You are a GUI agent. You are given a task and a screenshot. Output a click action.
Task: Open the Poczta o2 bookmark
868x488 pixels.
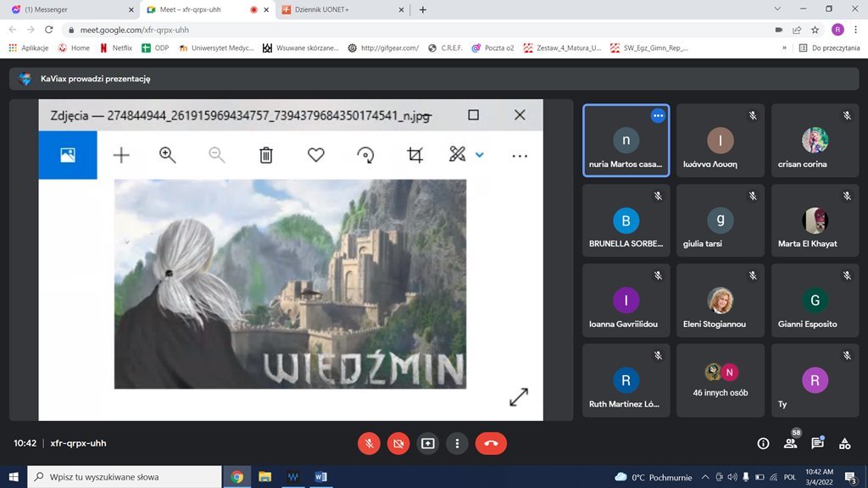coord(492,48)
